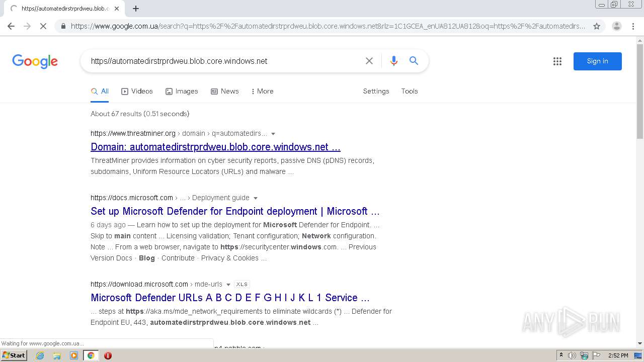Click the About 67 results text

(x=140, y=114)
